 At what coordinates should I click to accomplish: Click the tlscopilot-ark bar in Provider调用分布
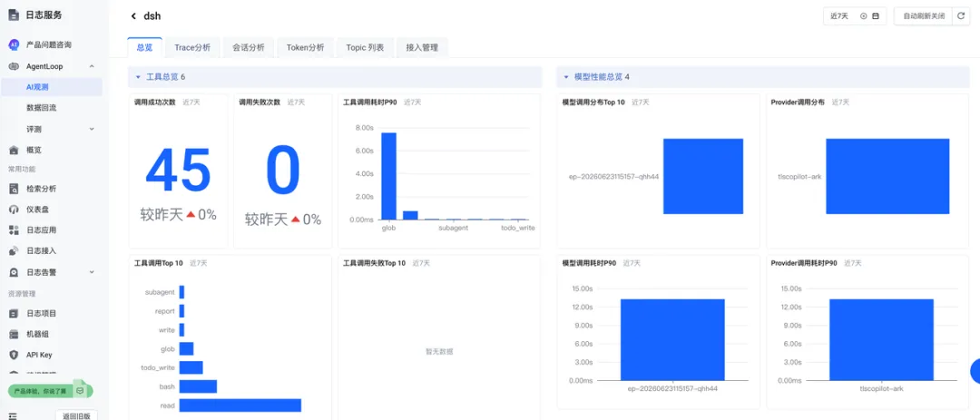[887, 176]
